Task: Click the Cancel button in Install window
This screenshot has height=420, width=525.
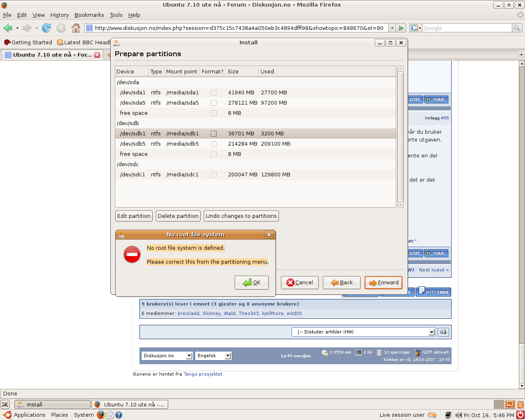Action: [300, 283]
